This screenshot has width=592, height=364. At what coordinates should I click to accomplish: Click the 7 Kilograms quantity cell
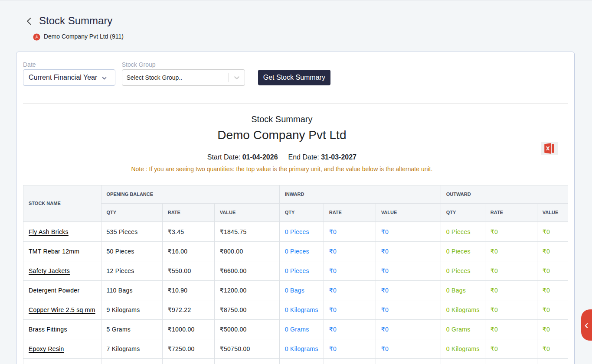pyautogui.click(x=132, y=349)
